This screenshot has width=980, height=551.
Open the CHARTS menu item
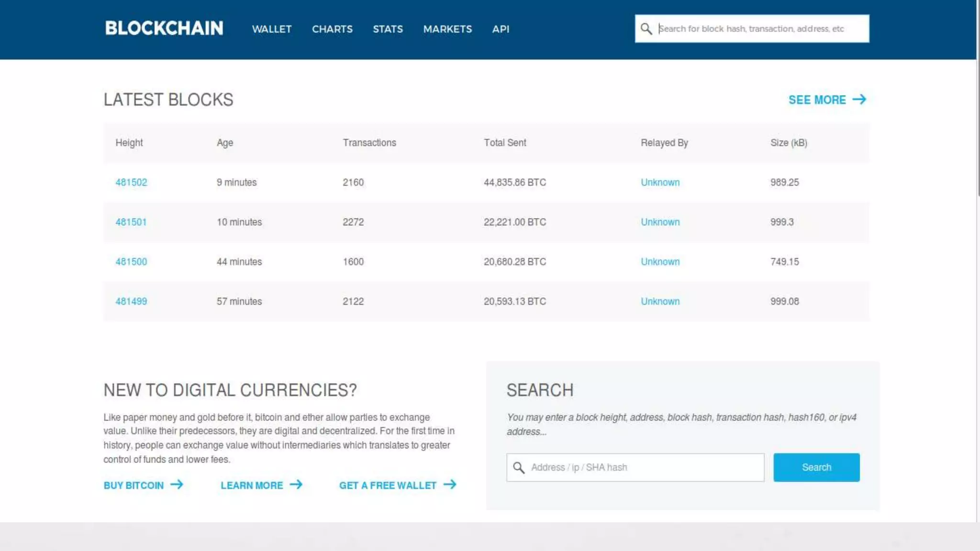[x=332, y=29]
